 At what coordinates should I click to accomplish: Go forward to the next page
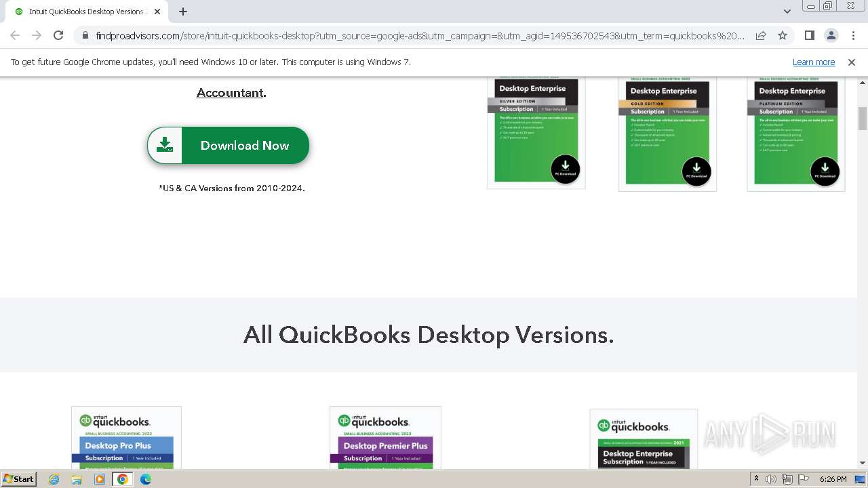pos(37,35)
